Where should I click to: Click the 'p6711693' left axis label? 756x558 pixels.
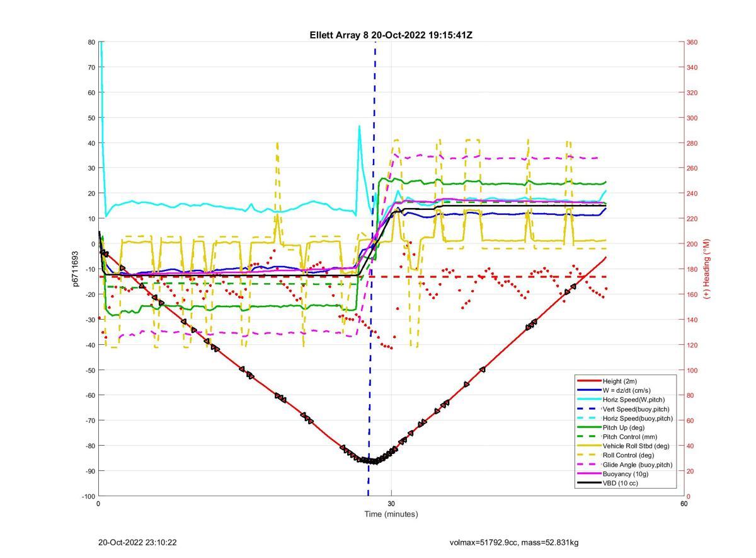tap(76, 269)
